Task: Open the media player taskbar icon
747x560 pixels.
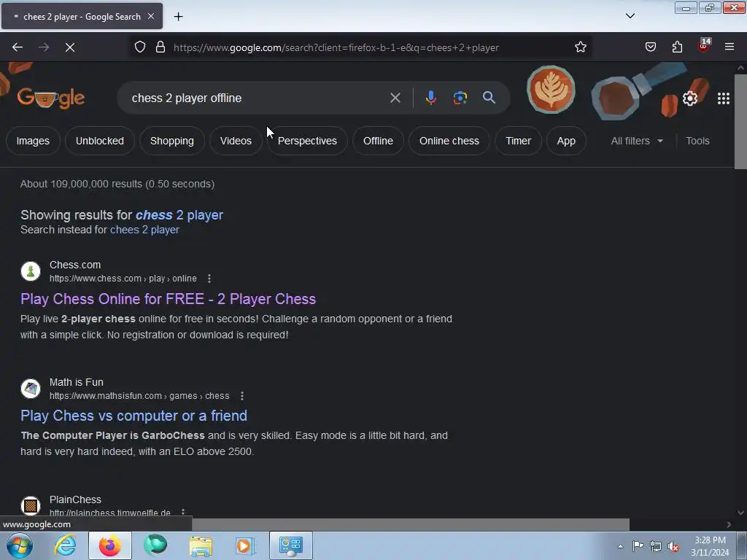Action: pyautogui.click(x=246, y=545)
